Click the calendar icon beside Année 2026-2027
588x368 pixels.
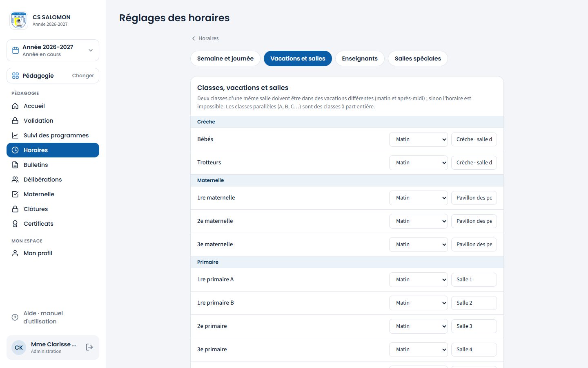pyautogui.click(x=16, y=50)
